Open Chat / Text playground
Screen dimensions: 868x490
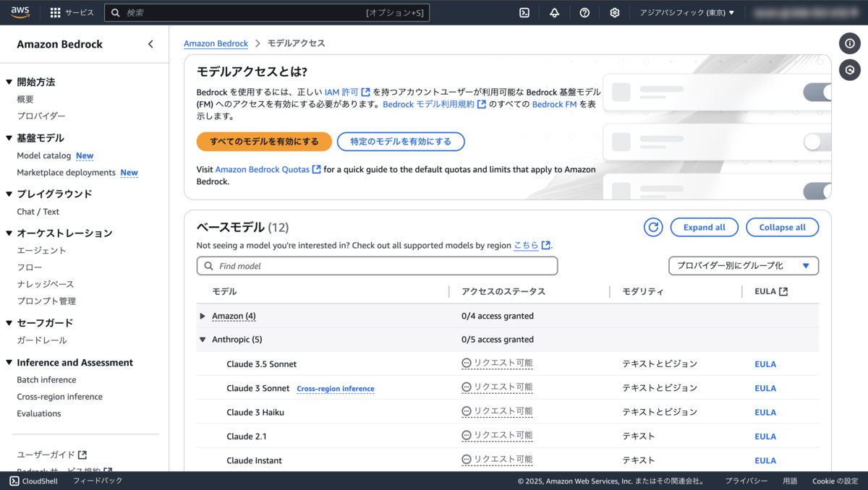38,212
